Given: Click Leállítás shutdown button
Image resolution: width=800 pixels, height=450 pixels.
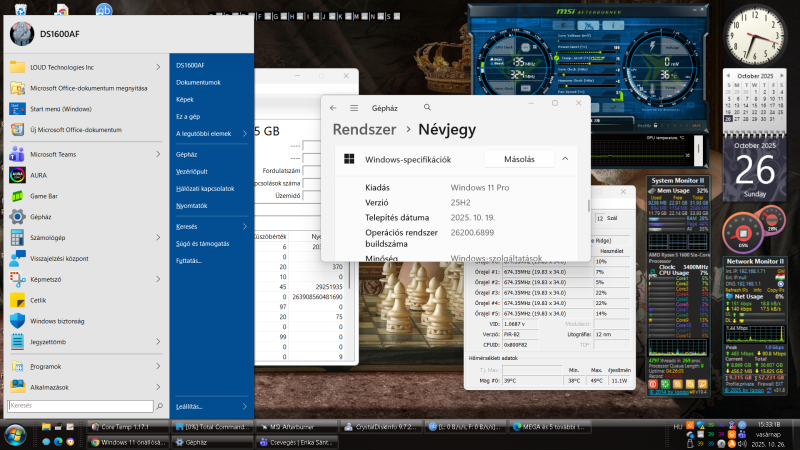Looking at the screenshot, I should pyautogui.click(x=189, y=407).
